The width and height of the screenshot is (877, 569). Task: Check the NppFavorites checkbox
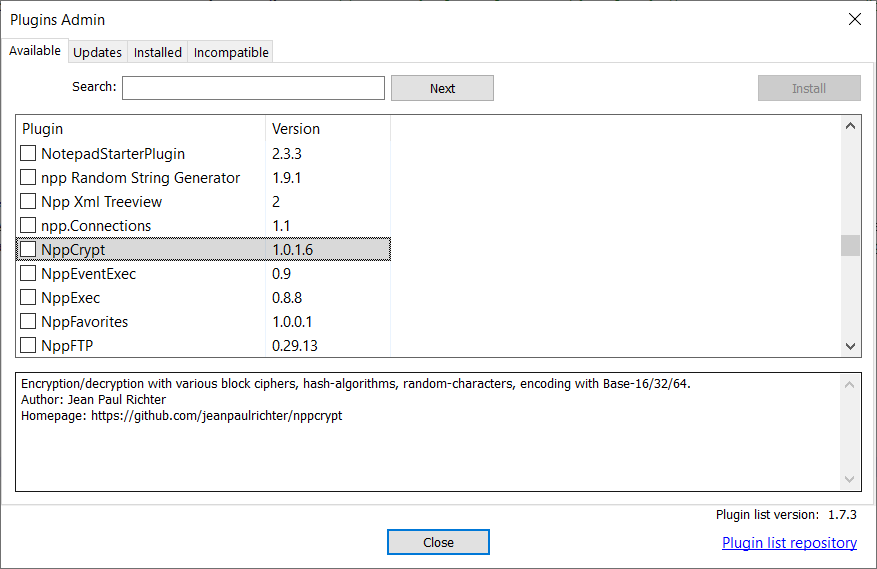point(28,321)
